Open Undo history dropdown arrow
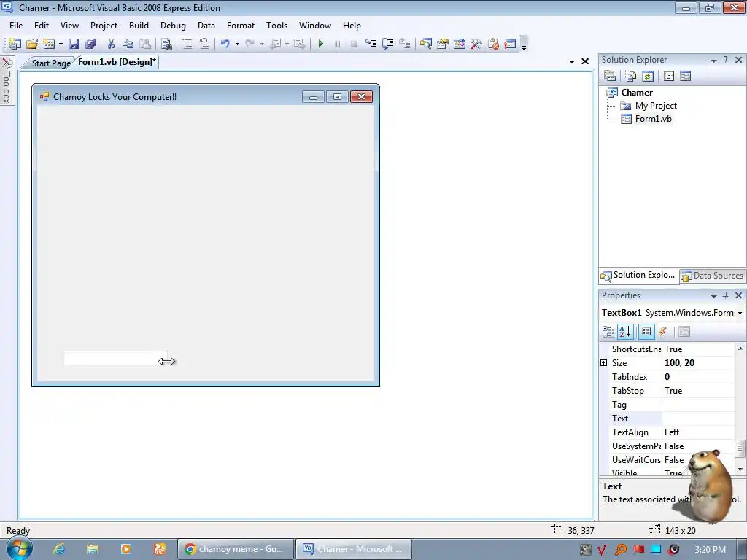 tap(237, 44)
